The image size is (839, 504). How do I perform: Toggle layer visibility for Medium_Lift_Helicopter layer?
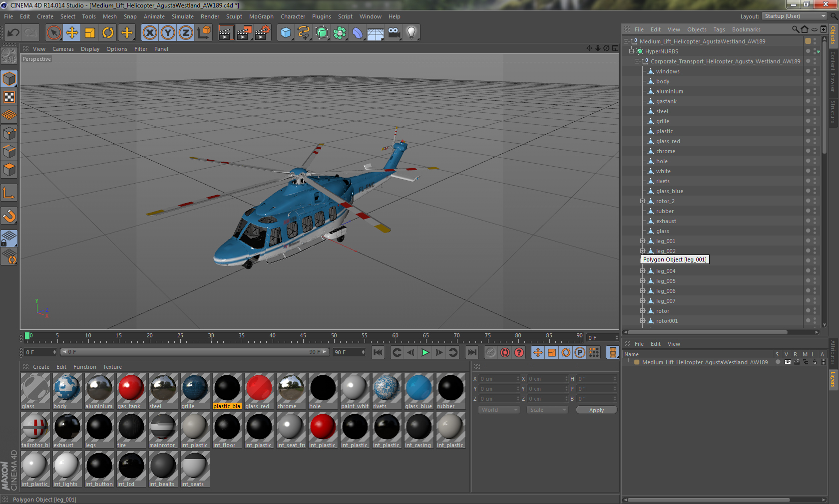(788, 362)
